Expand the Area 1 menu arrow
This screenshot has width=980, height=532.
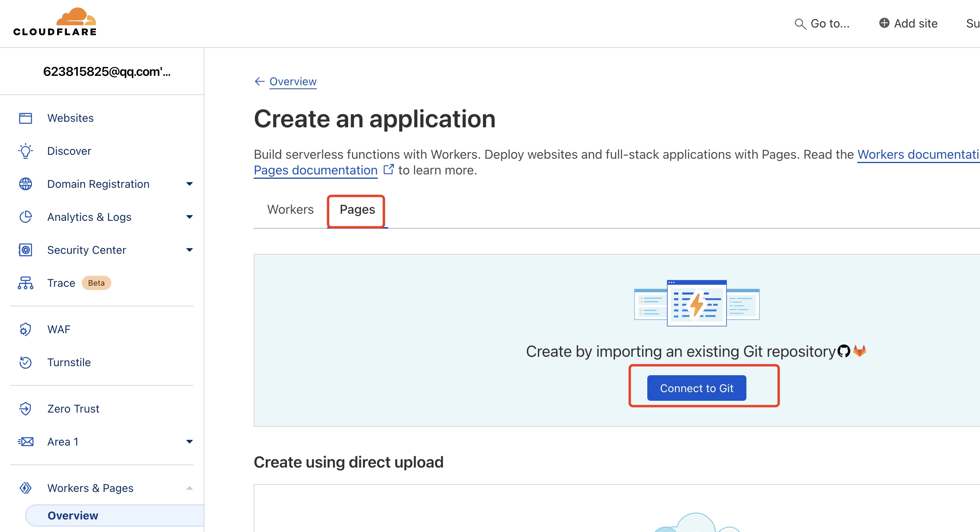click(190, 442)
